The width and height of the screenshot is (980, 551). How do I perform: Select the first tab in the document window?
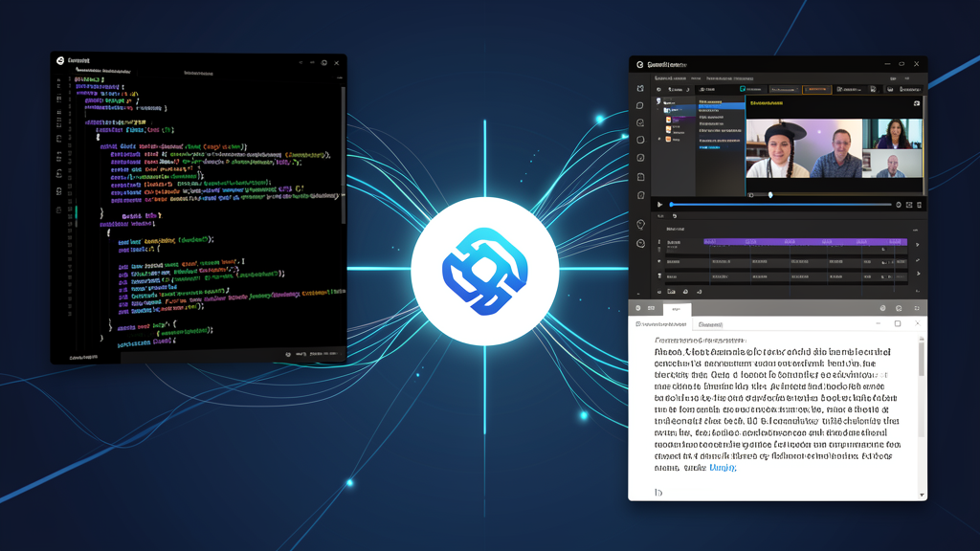pyautogui.click(x=660, y=324)
